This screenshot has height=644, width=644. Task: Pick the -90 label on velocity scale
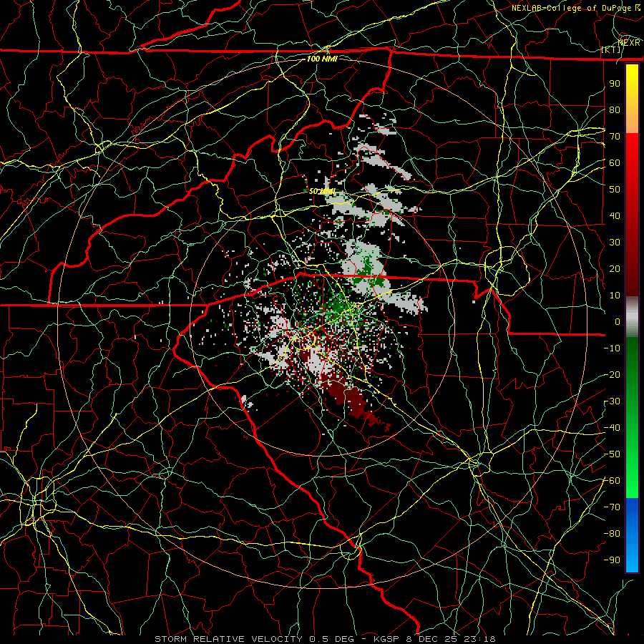(x=612, y=560)
